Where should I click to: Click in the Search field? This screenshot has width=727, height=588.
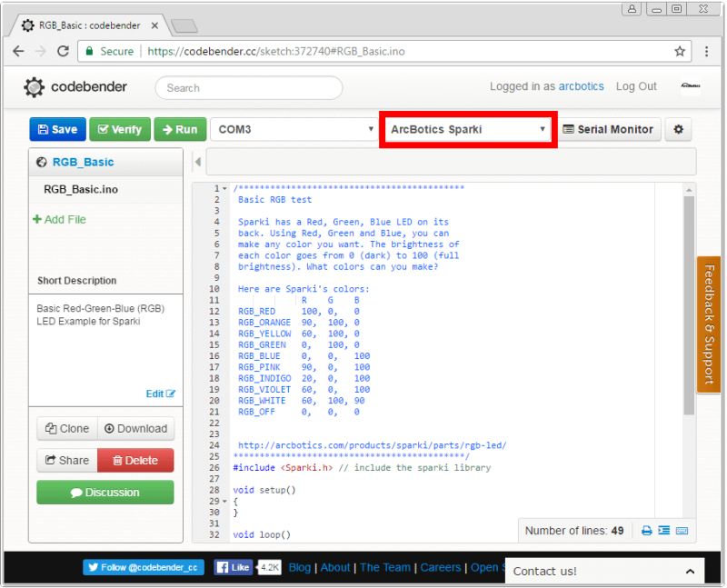(x=249, y=87)
